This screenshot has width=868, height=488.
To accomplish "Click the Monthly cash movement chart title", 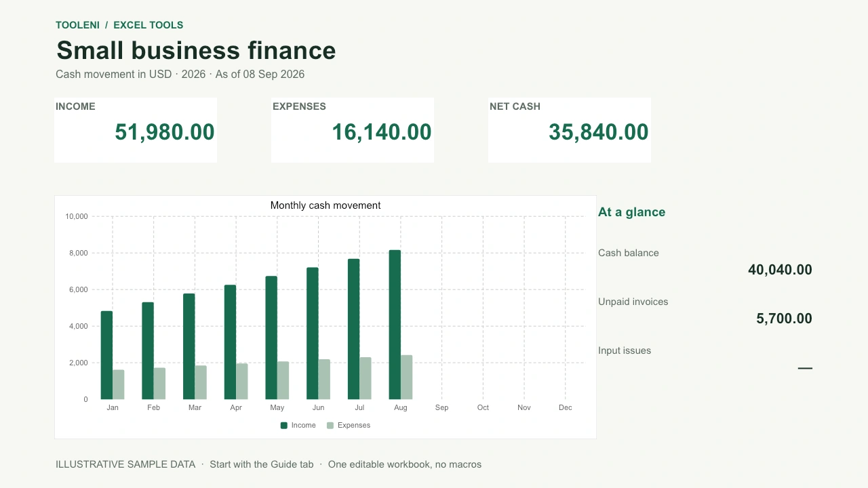I will [325, 205].
